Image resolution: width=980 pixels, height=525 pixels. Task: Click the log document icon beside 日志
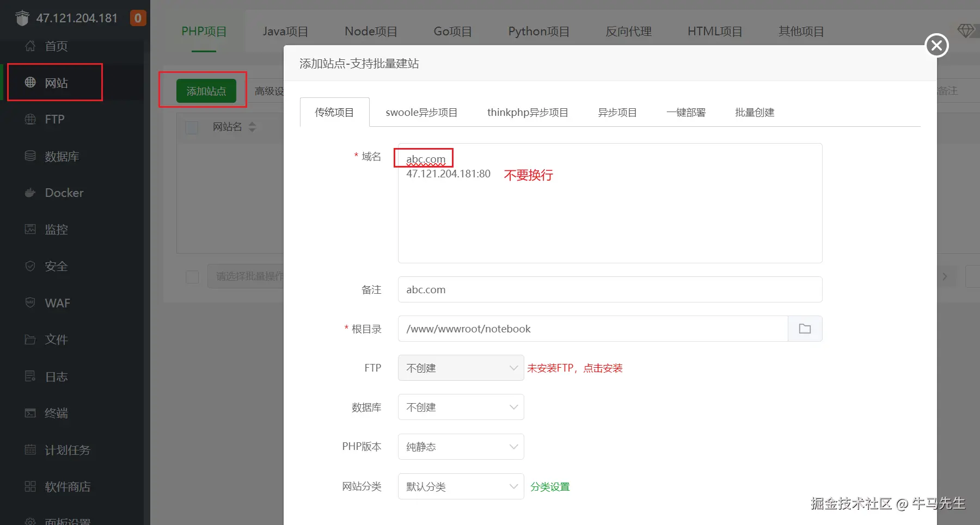tap(30, 376)
